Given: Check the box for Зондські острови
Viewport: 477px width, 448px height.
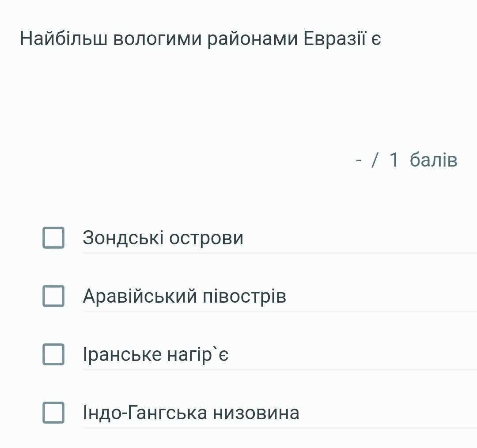Looking at the screenshot, I should tap(53, 238).
